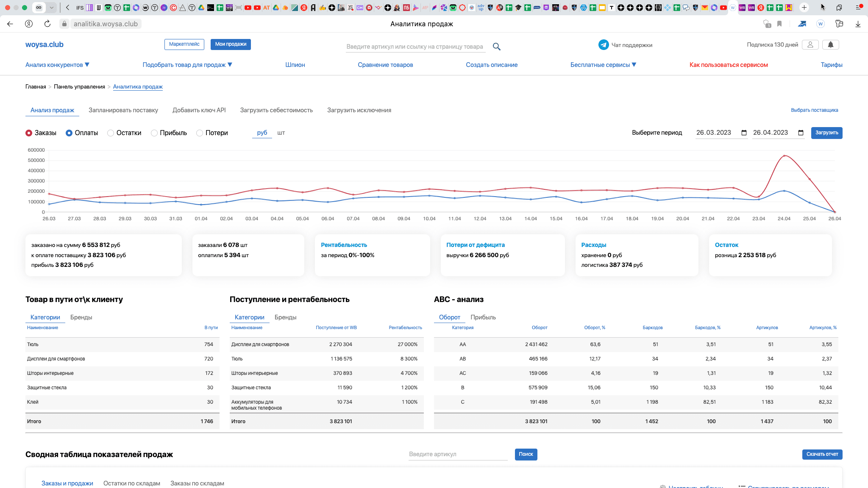Click the bookmark icon in the address bar
Viewport: 868px width, 488px height.
click(779, 24)
